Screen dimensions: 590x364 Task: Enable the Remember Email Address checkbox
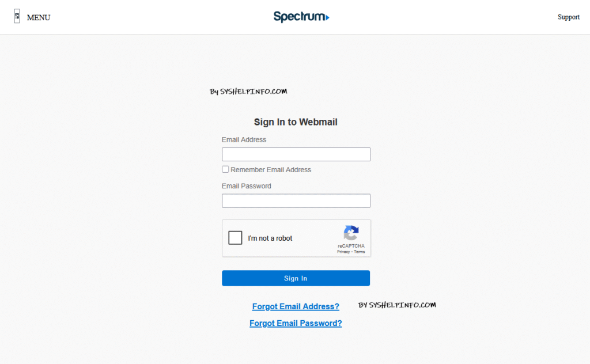[x=225, y=169]
